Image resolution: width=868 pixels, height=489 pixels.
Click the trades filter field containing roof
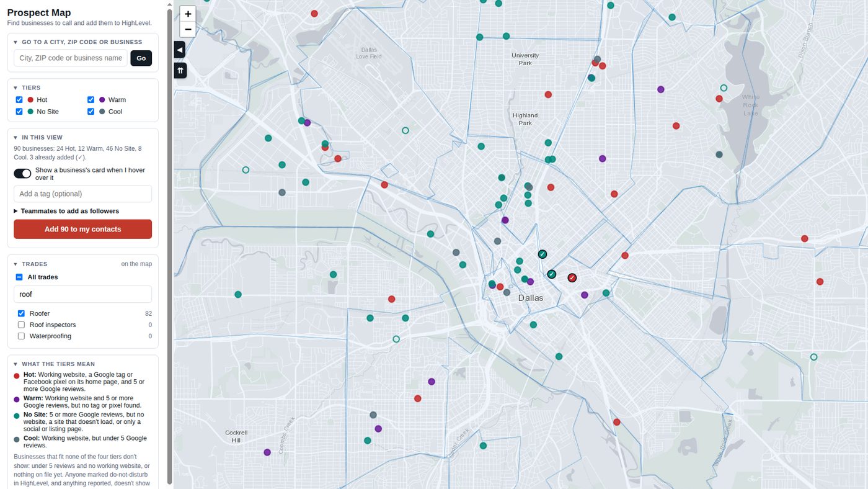(x=82, y=294)
